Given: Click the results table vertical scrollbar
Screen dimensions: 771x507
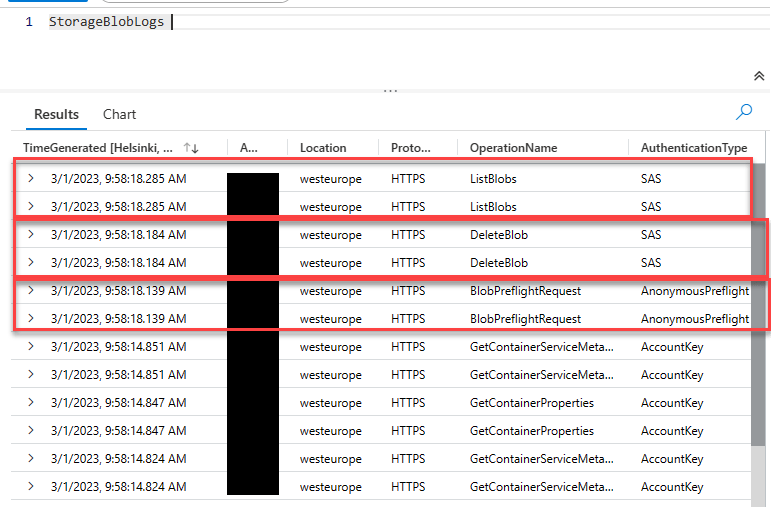Looking at the screenshot, I should 759,300.
